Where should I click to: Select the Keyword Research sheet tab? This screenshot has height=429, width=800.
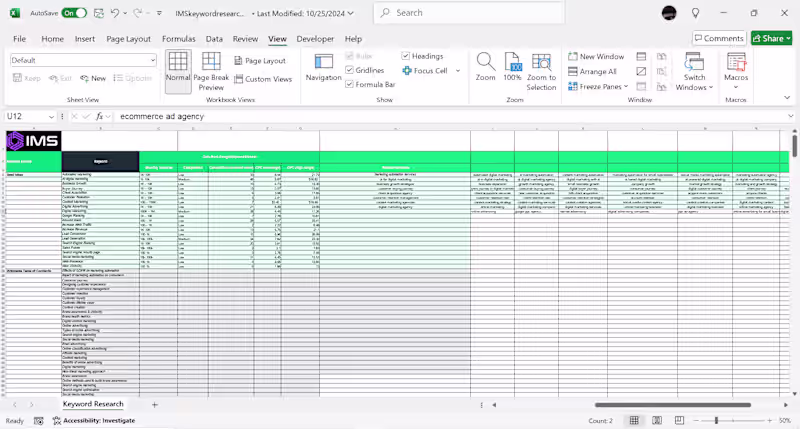pyautogui.click(x=93, y=404)
